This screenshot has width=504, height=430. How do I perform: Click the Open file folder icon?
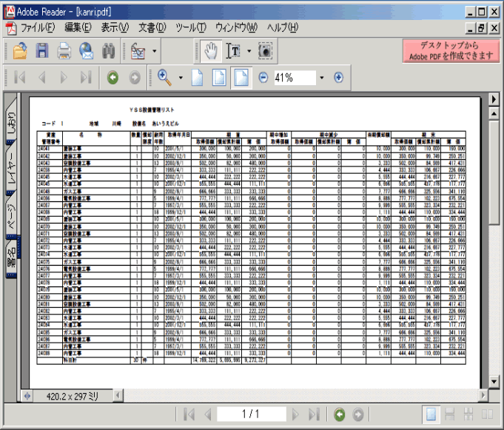click(x=20, y=51)
